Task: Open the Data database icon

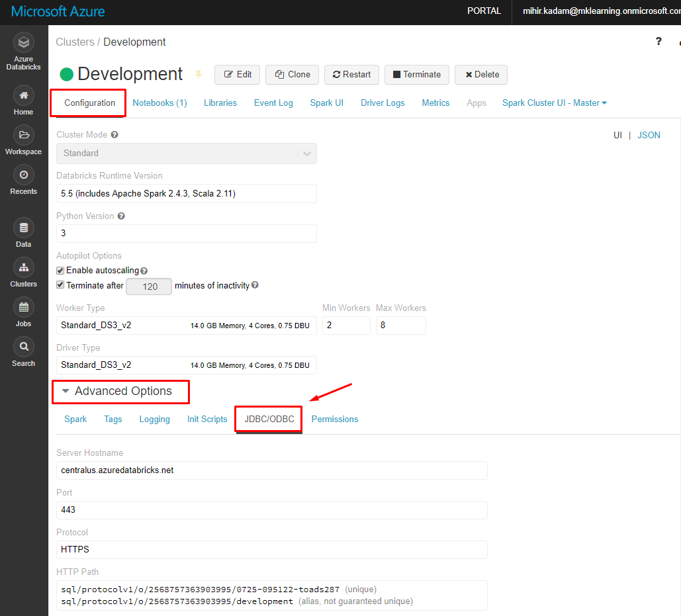Action: pyautogui.click(x=23, y=228)
